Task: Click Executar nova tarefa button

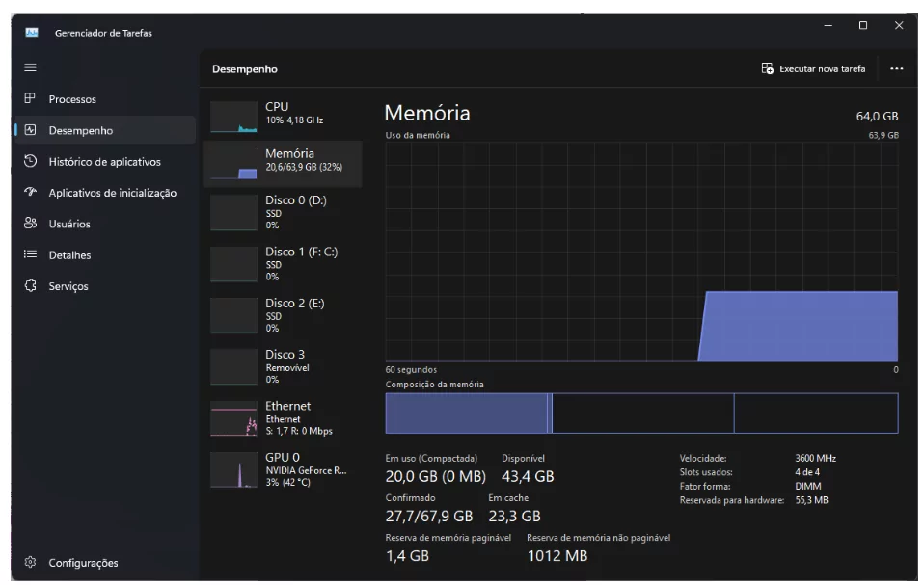Action: coord(813,69)
